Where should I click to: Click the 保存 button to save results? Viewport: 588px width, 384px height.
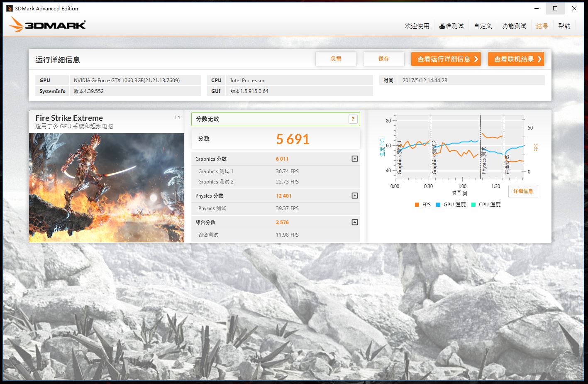[383, 59]
